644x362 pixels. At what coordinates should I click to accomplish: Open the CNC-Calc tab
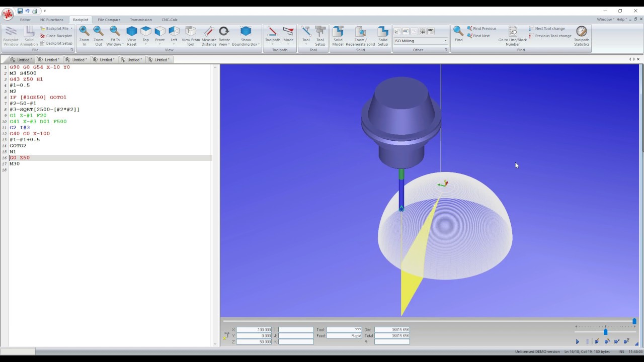(170, 20)
